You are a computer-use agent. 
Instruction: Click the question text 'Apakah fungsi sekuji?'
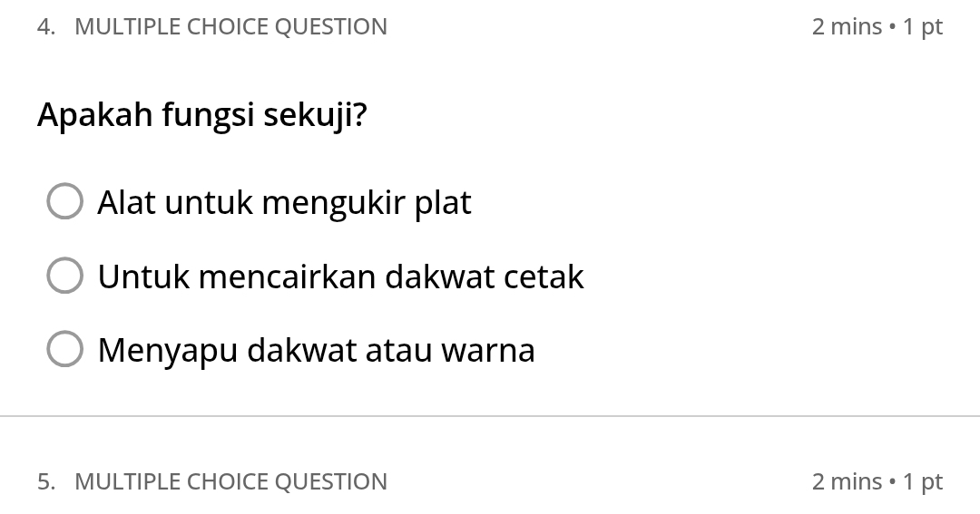(202, 115)
